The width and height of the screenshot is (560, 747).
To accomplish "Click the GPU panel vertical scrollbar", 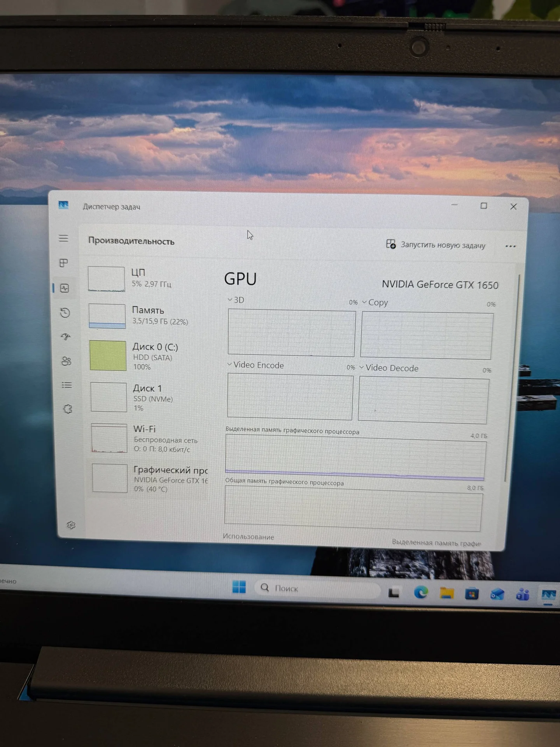I will tap(513, 377).
